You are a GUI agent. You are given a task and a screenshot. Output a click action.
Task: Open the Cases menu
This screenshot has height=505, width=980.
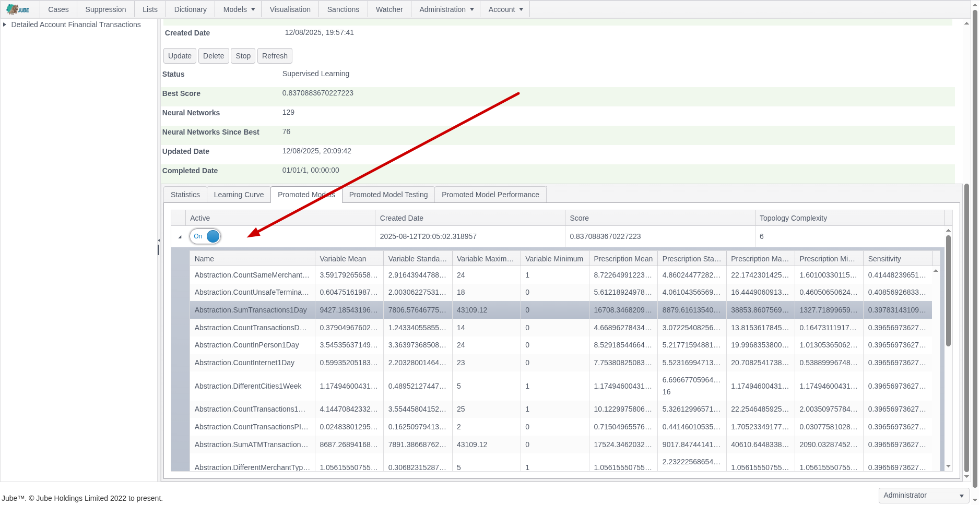[x=58, y=9]
